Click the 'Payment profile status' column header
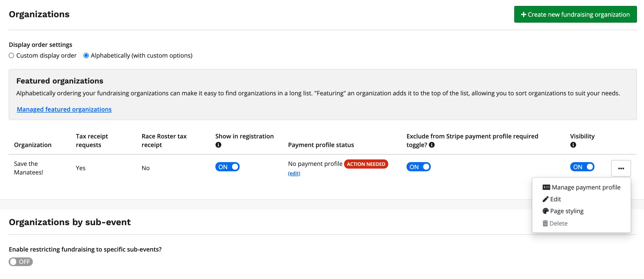The height and width of the screenshot is (279, 644). pos(321,145)
